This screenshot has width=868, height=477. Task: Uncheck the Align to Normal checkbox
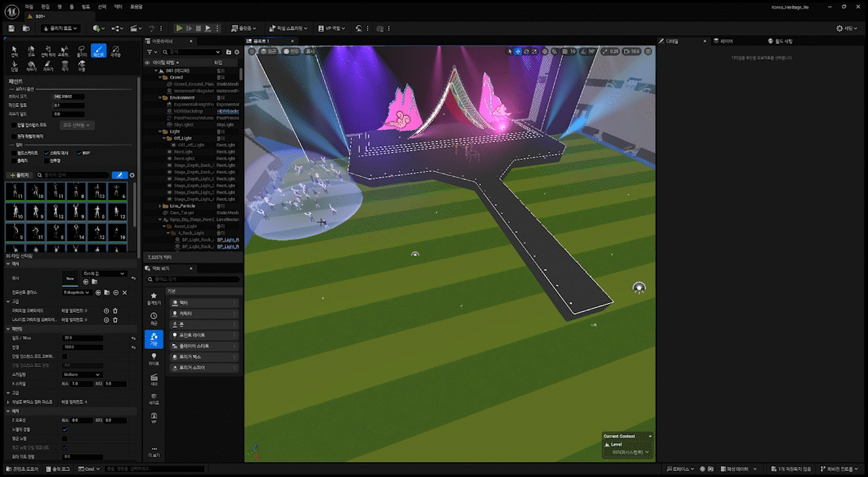pos(64,430)
